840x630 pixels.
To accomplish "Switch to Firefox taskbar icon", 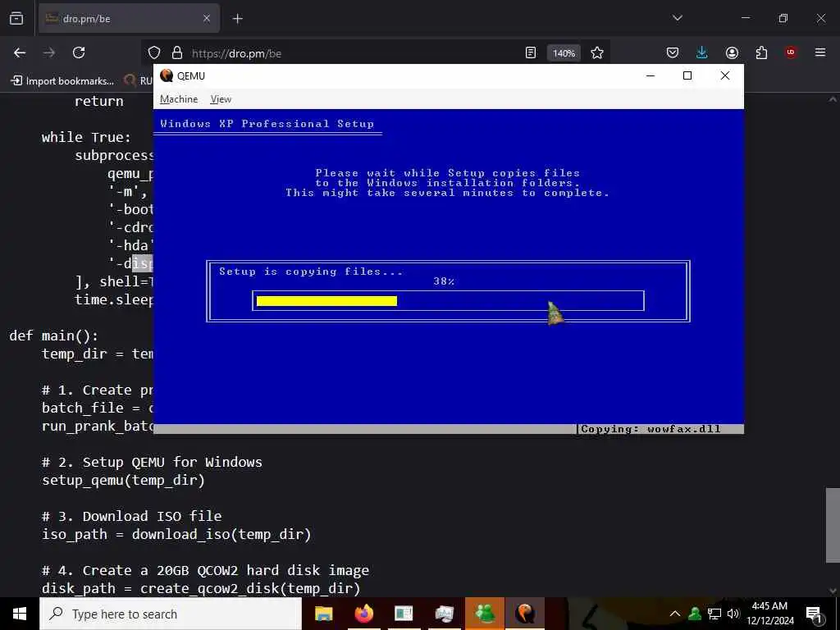I will (x=363, y=614).
